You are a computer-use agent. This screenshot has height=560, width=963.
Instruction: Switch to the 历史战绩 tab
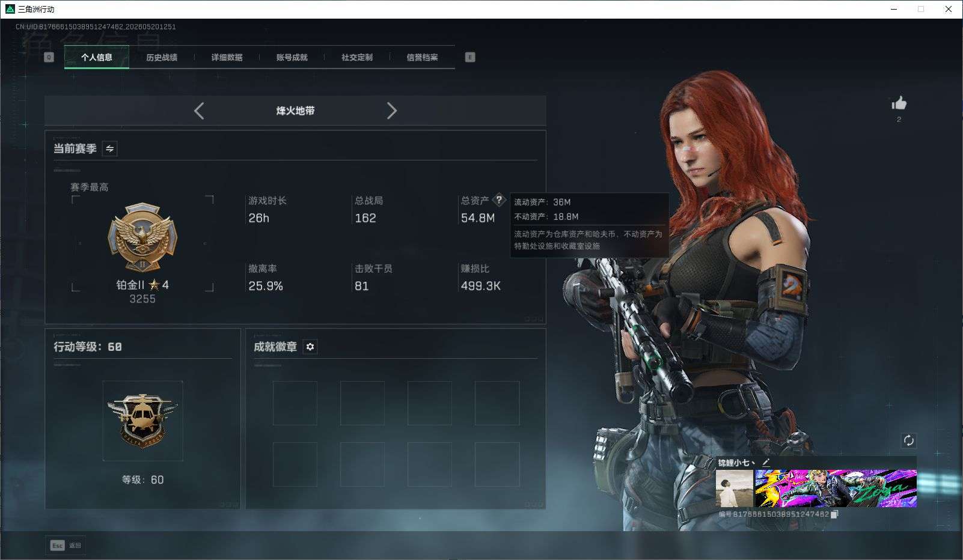coord(162,57)
